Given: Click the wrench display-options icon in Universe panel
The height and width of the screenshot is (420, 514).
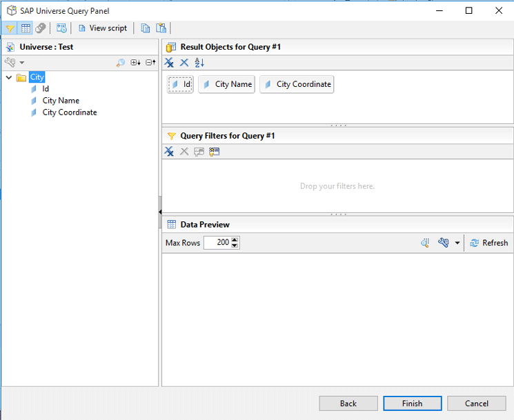Looking at the screenshot, I should click(x=10, y=62).
